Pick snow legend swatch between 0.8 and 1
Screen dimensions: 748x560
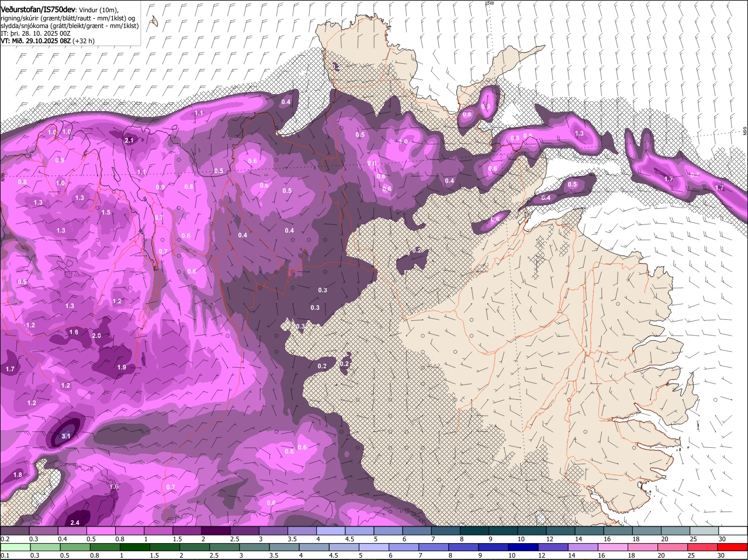point(130,531)
